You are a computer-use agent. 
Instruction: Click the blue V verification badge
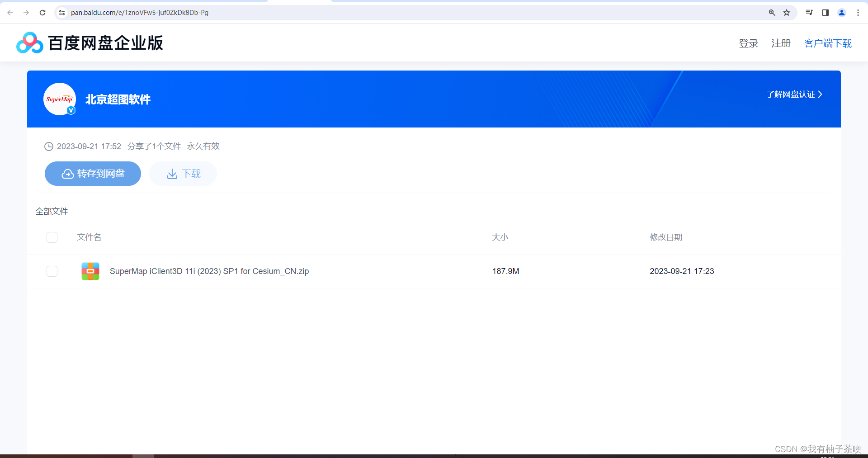click(71, 110)
